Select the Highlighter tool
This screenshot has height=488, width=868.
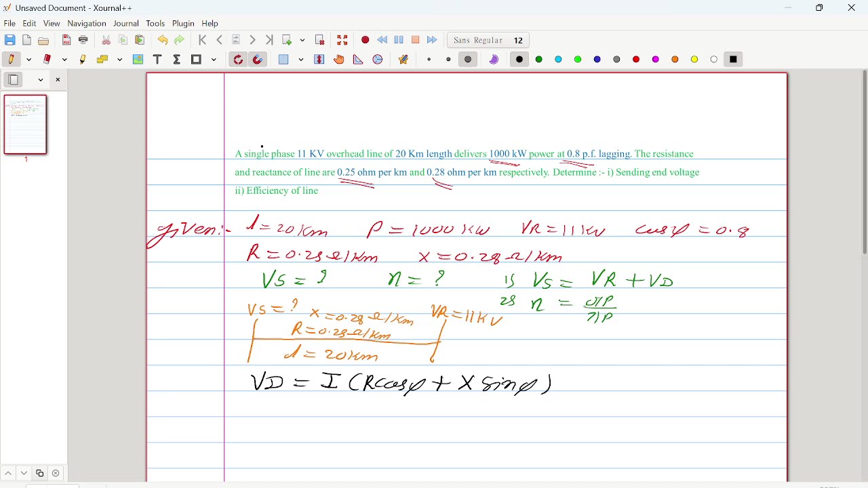83,60
